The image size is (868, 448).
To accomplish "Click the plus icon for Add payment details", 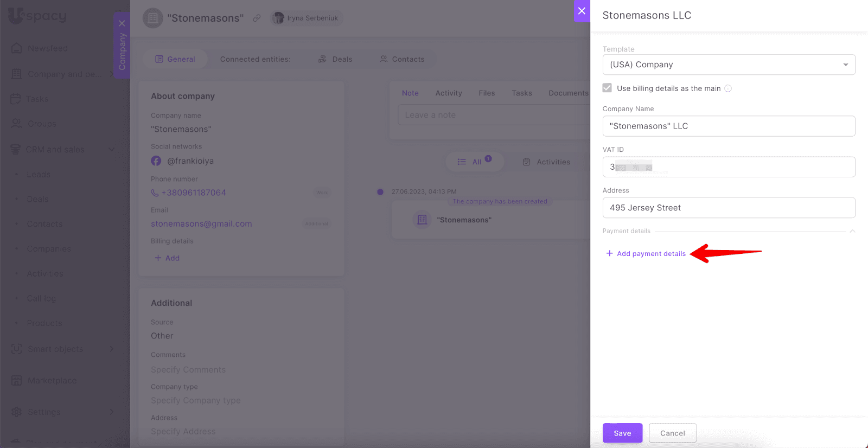I will coord(609,253).
